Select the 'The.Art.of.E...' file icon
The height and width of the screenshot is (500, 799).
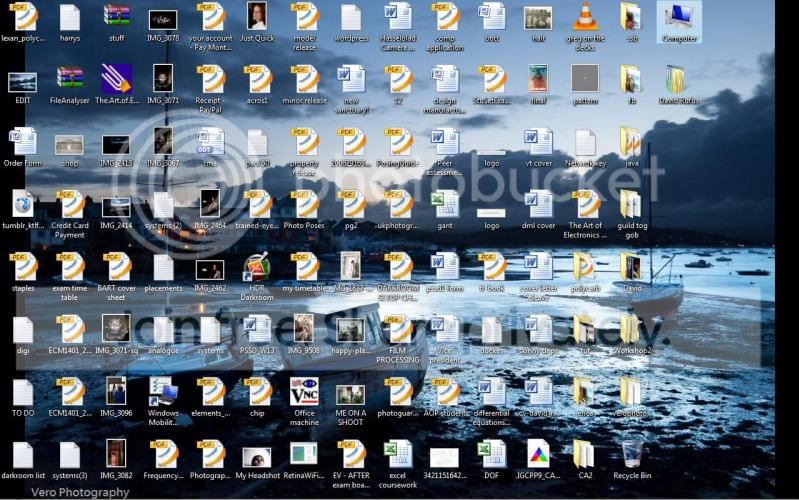[117, 80]
